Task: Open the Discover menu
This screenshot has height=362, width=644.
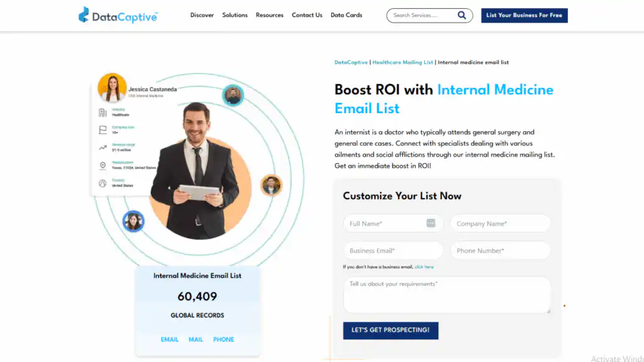Action: [202, 15]
